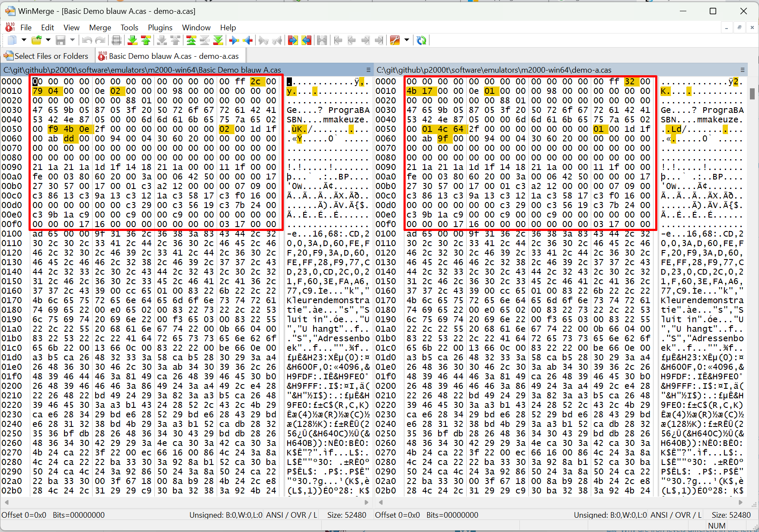Click the right pane vertical scrollbar thumb
Image resolution: width=759 pixels, height=532 pixels.
click(x=752, y=93)
